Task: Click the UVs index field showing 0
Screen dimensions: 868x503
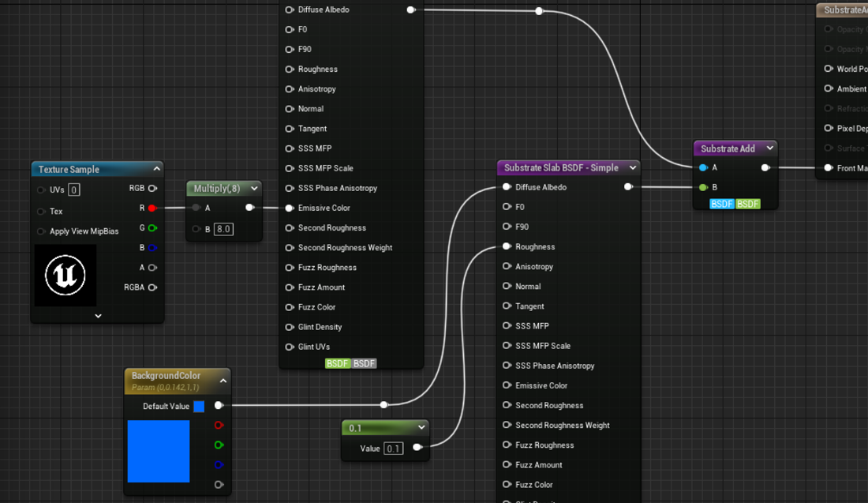Action: (x=73, y=190)
